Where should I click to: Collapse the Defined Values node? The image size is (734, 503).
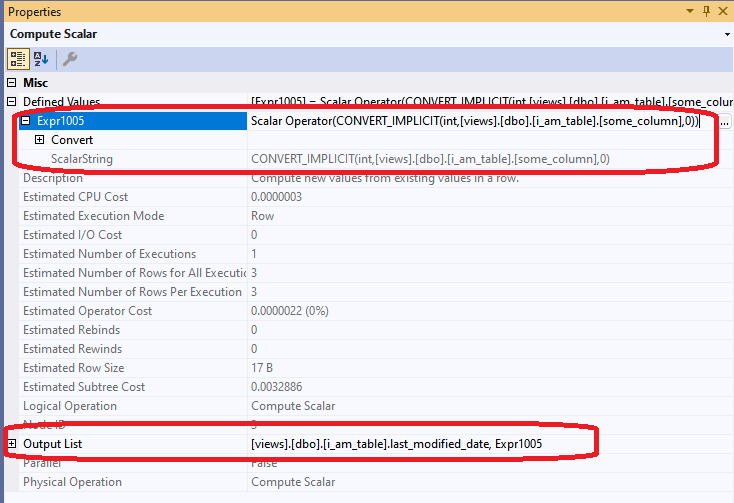tap(11, 102)
